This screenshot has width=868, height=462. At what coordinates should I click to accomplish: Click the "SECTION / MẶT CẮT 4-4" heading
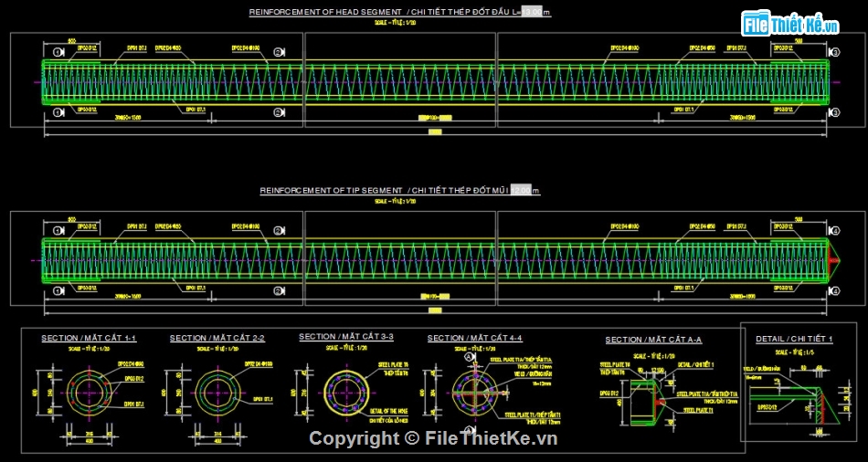pos(474,338)
